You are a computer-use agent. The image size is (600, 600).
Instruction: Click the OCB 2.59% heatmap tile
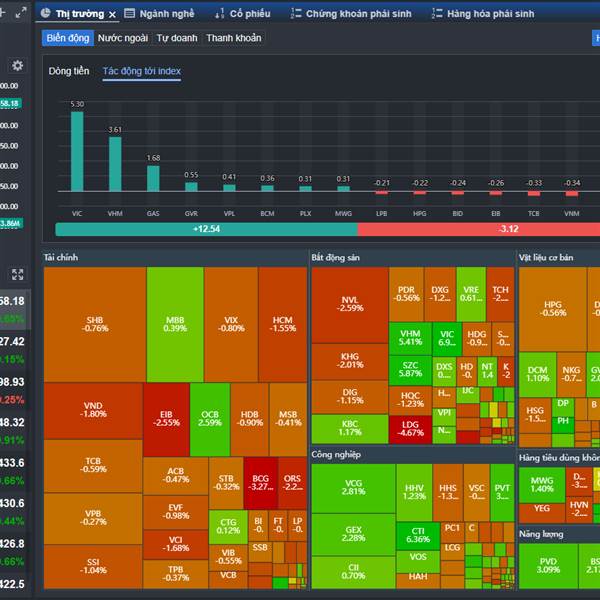point(210,419)
